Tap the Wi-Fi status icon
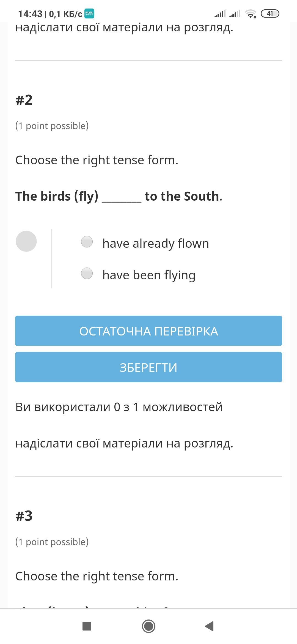Screen dimensions: 297x644 251,13
